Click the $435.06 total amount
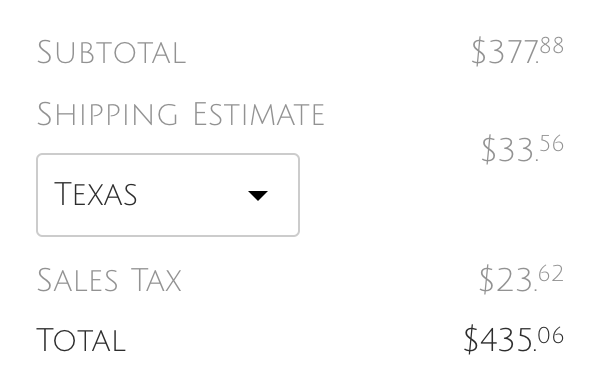The height and width of the screenshot is (392, 594). [x=514, y=339]
